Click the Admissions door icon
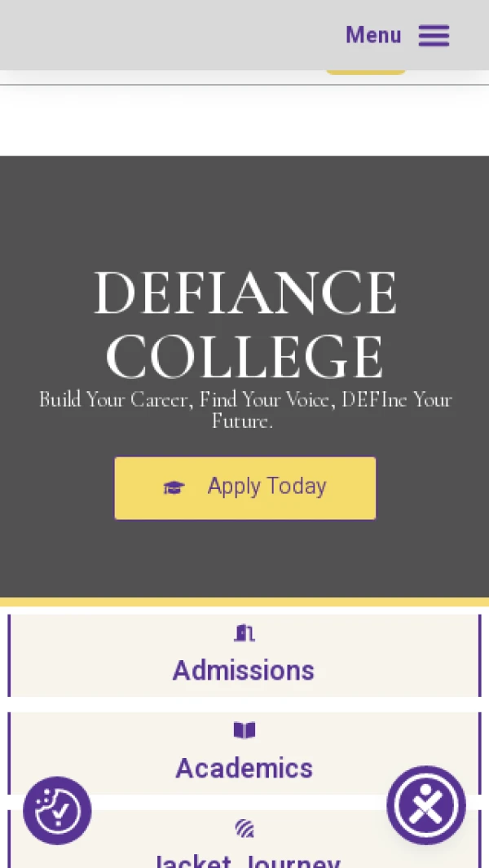Viewport: 489px width, 868px height. tap(244, 633)
